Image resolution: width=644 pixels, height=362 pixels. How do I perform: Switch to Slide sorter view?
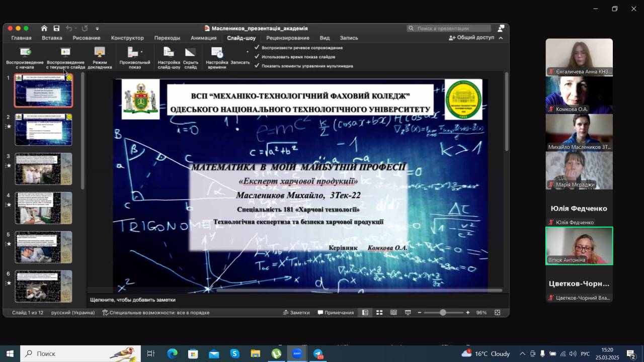tap(379, 312)
